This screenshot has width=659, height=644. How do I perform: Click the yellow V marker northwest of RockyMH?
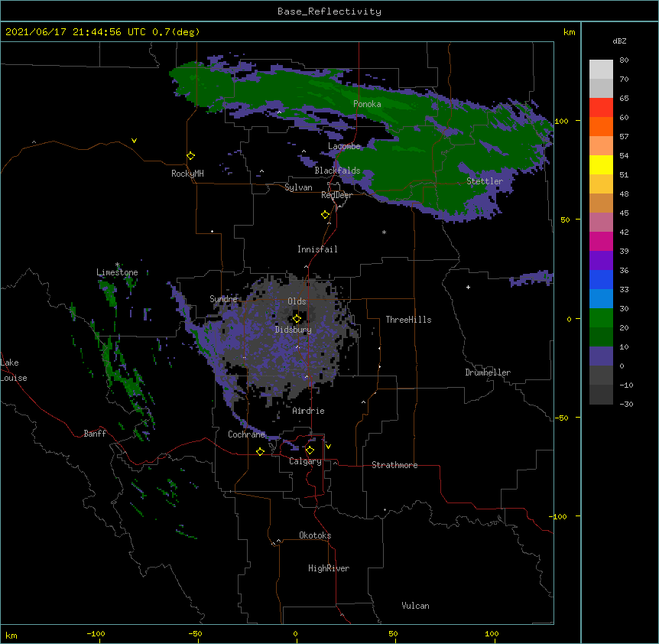click(134, 141)
